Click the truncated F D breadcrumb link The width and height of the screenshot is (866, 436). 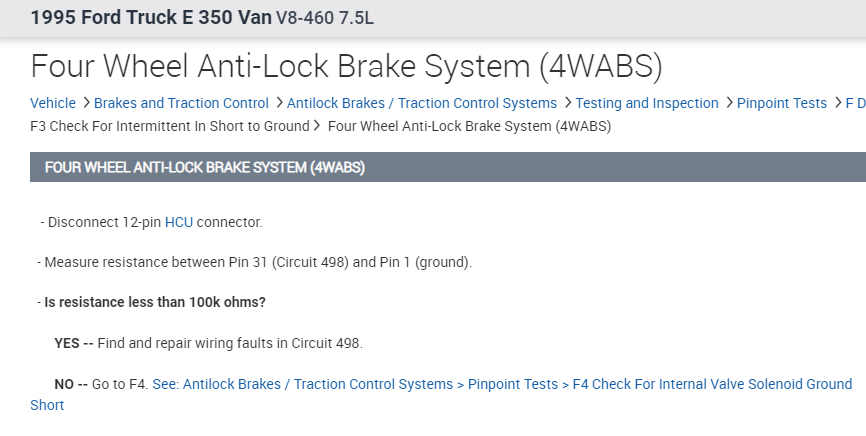point(855,103)
